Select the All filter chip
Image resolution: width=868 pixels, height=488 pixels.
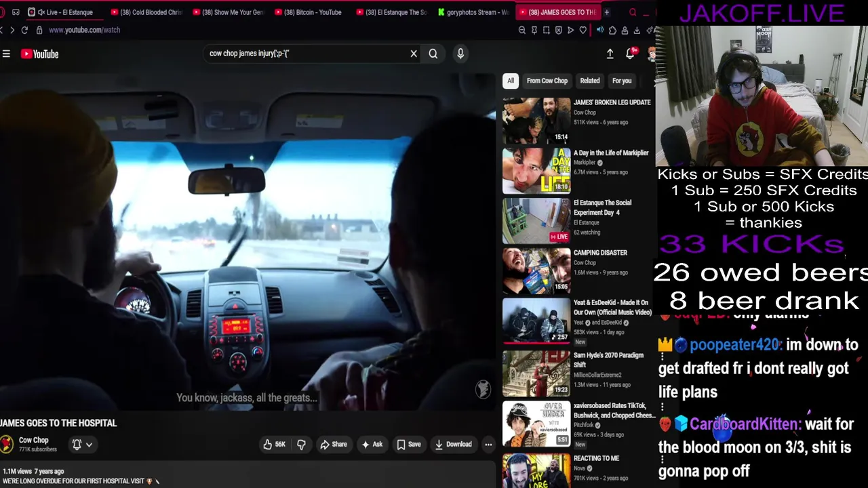pos(511,81)
